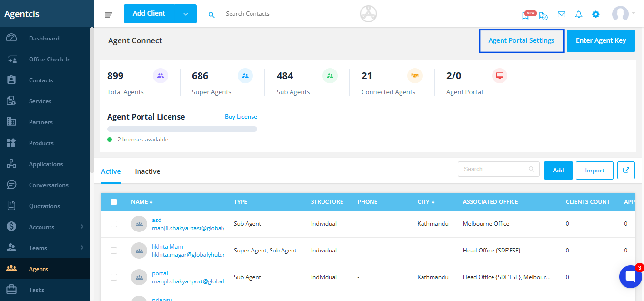Image resolution: width=644 pixels, height=301 pixels.
Task: Click the likhita Mam avatar thumbnail
Action: click(x=139, y=251)
